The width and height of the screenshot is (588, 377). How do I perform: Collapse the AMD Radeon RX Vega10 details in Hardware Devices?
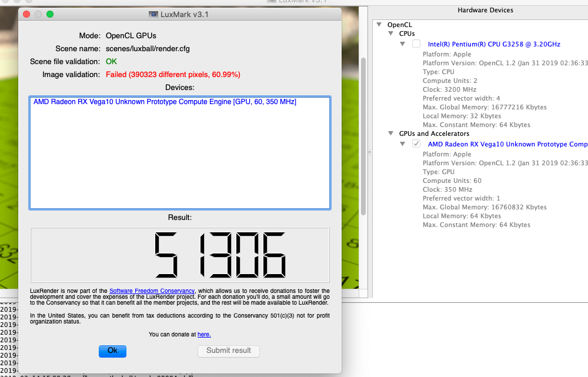[x=402, y=144]
